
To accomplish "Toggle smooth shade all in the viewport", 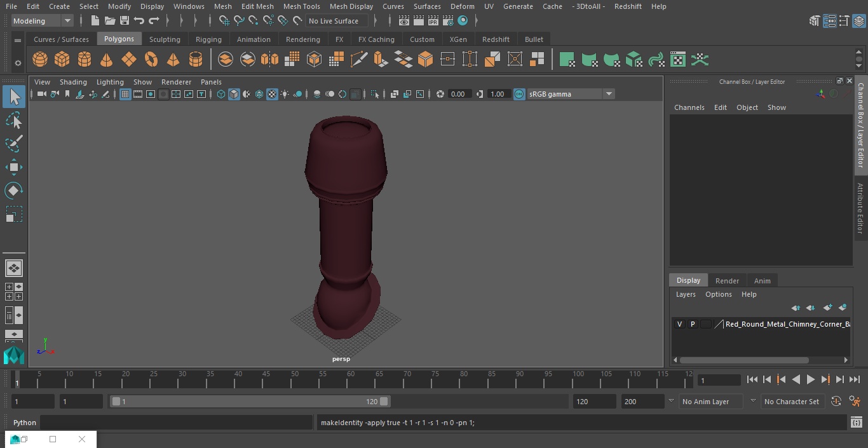I will coord(234,94).
